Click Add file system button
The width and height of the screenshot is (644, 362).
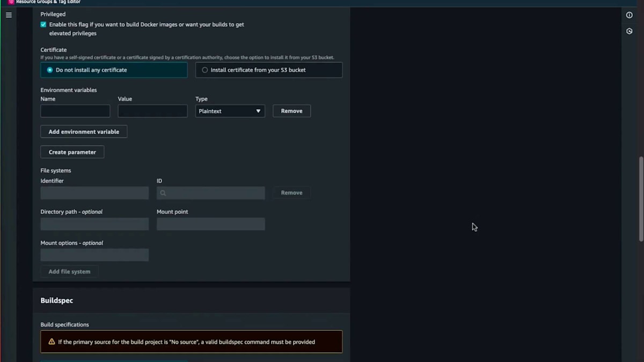[69, 271]
